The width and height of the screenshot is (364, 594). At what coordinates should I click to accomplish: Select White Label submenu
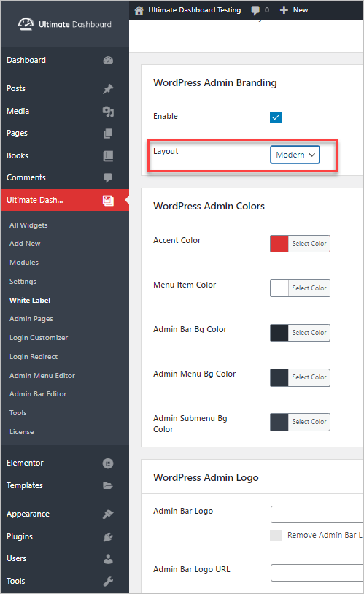pos(30,300)
